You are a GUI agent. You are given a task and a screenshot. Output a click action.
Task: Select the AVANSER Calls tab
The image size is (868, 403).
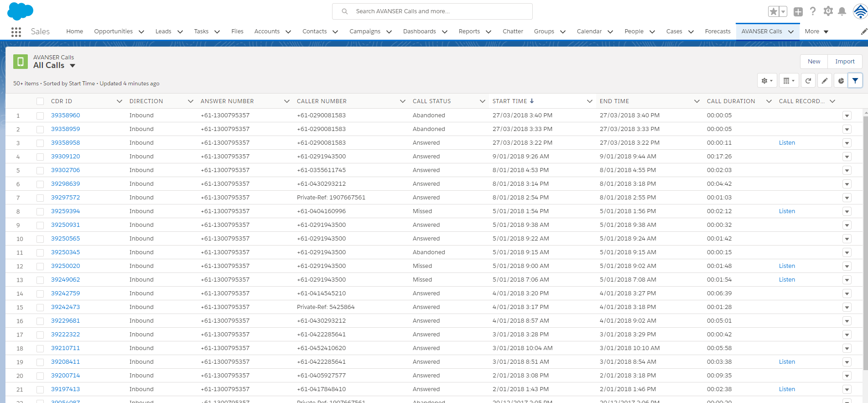(x=762, y=31)
